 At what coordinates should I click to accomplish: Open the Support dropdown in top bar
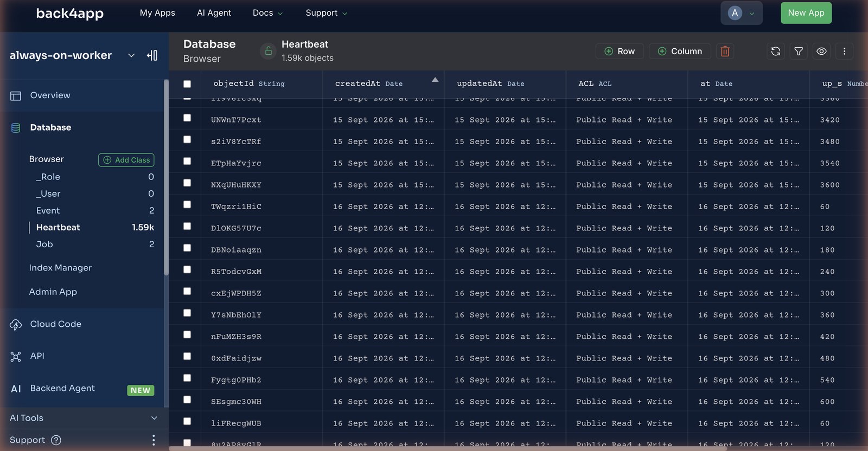coord(326,13)
